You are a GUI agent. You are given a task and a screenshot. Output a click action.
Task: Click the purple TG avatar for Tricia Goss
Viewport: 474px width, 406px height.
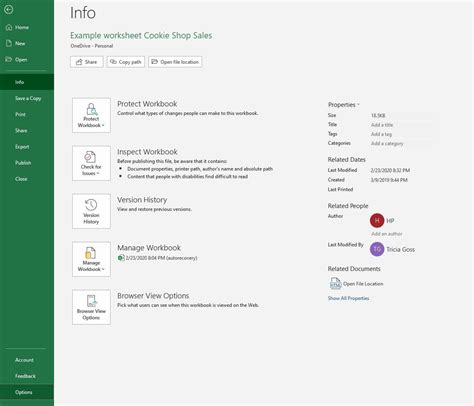tap(377, 249)
